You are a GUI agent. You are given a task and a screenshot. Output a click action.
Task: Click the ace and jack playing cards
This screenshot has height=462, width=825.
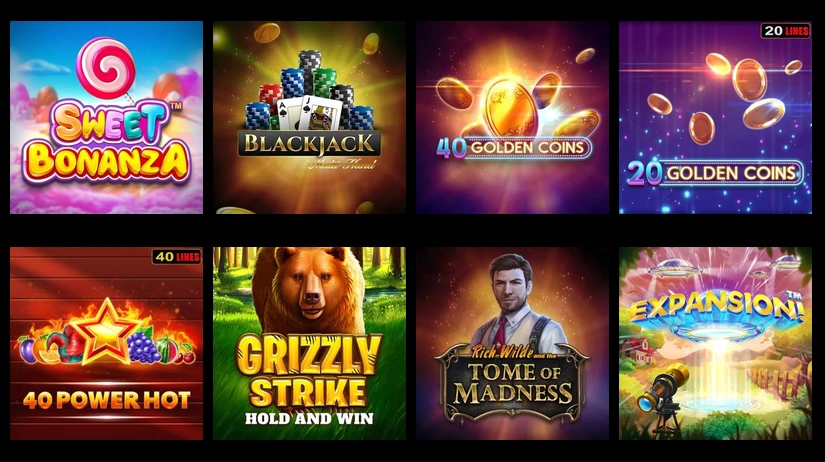click(x=309, y=114)
